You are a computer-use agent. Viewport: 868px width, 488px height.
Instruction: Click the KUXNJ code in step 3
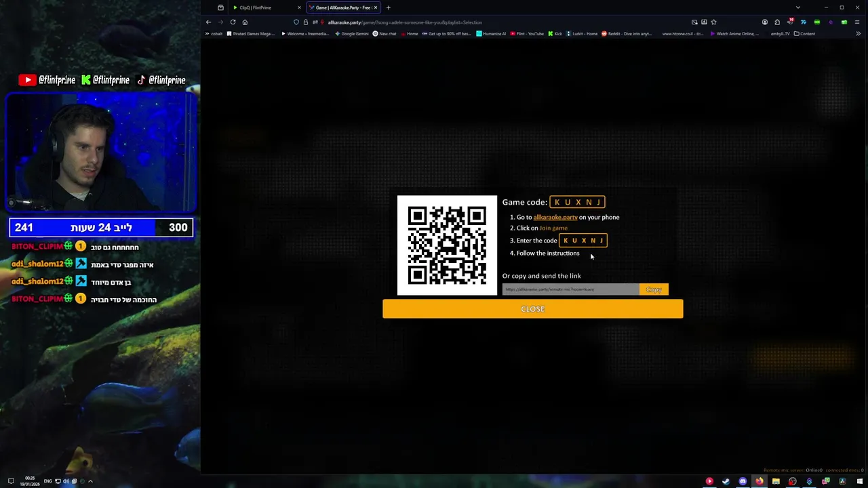(583, 241)
